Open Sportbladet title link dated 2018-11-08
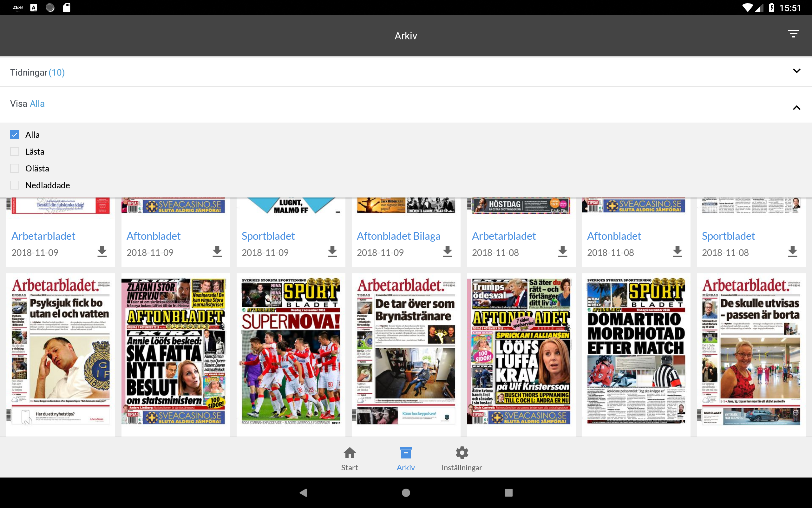 [x=729, y=236]
